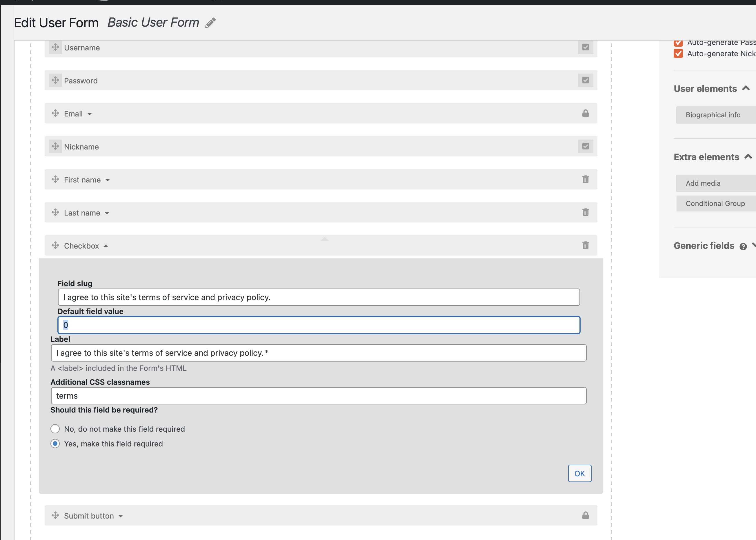
Task: Remove the Last name field with its trash icon
Action: (x=586, y=212)
